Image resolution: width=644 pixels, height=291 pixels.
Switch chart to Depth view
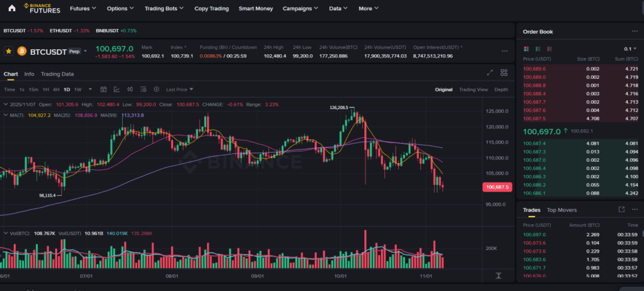[501, 89]
